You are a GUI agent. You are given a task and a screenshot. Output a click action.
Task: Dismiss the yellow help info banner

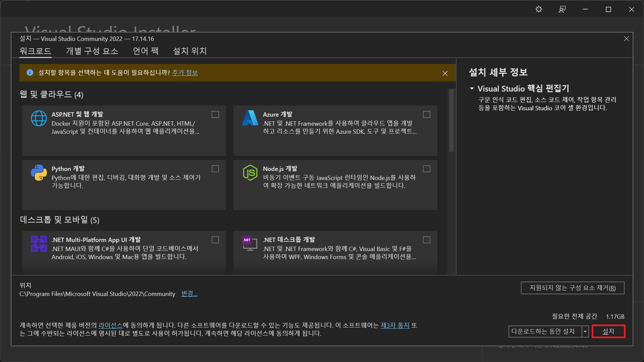tap(445, 73)
